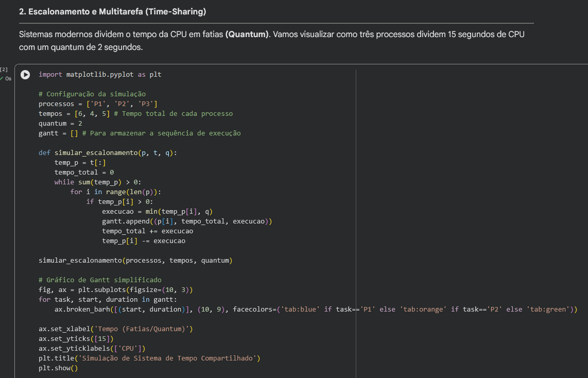Place cursor on quantum = 2 line
The height and width of the screenshot is (378, 588).
(x=60, y=124)
